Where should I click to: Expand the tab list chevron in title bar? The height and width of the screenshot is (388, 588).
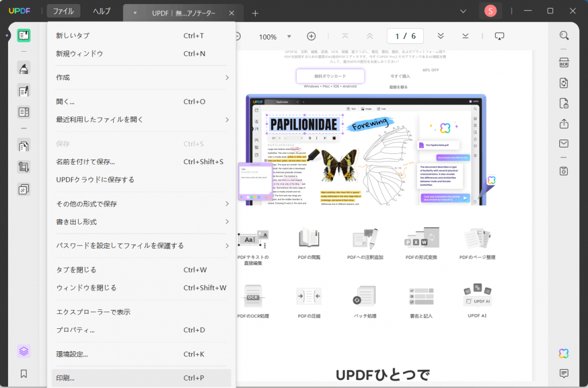(463, 11)
